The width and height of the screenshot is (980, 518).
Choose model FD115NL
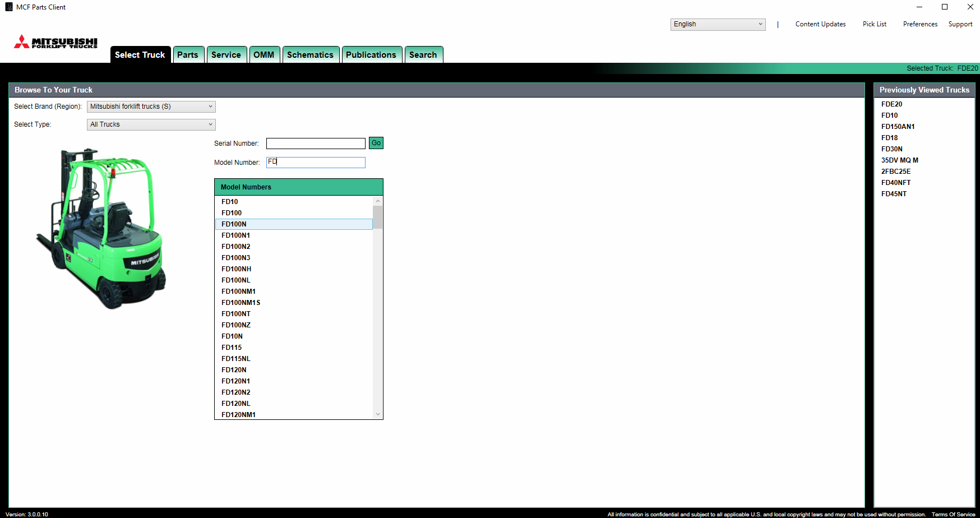point(294,359)
